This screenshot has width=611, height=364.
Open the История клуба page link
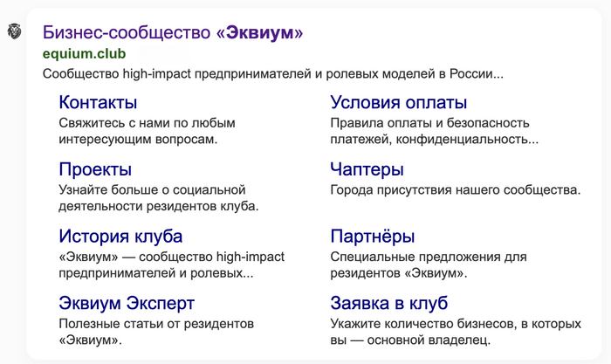pyautogui.click(x=120, y=236)
